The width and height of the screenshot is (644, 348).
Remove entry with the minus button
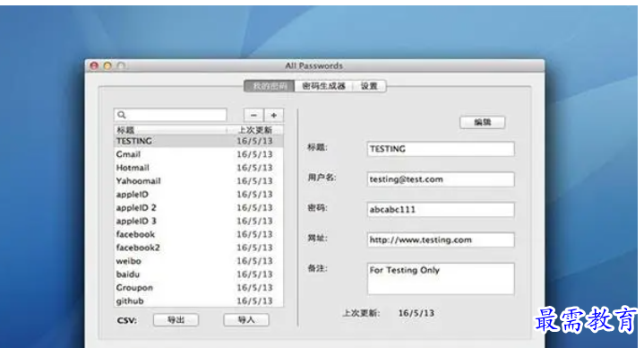tap(253, 115)
